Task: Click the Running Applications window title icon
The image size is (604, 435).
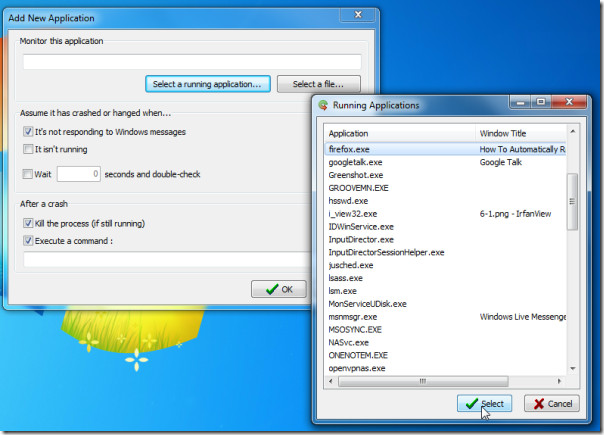Action: click(323, 105)
